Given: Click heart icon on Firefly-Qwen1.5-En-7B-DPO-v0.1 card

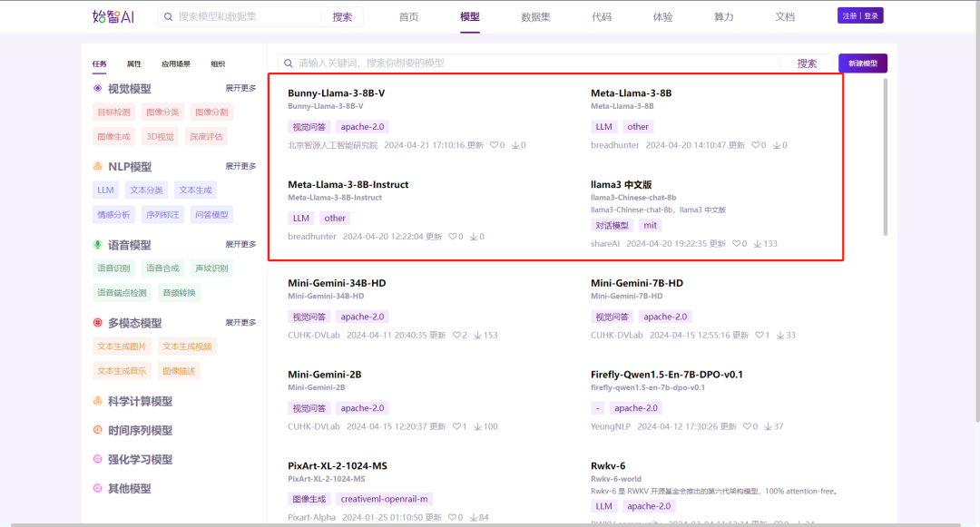Looking at the screenshot, I should [748, 426].
